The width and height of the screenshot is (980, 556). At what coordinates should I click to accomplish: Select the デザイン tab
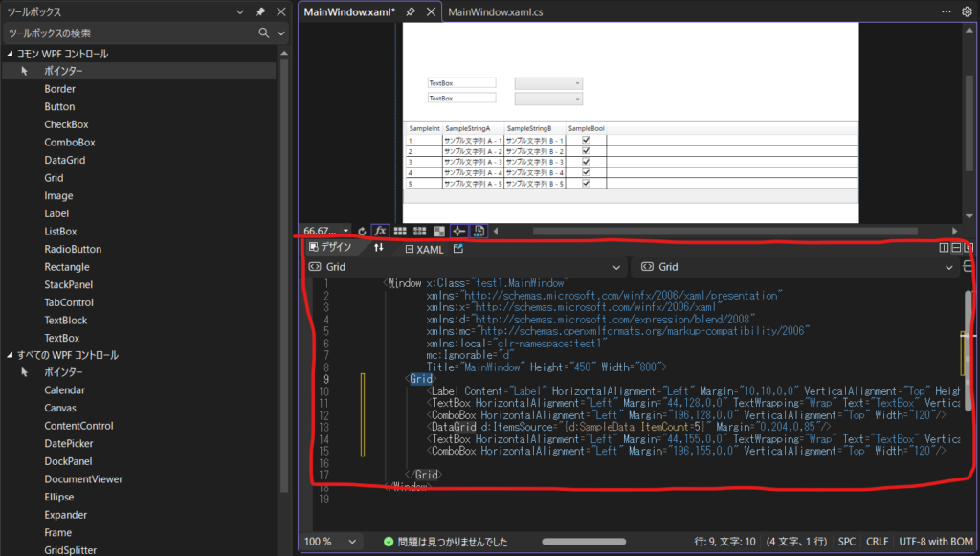point(329,248)
